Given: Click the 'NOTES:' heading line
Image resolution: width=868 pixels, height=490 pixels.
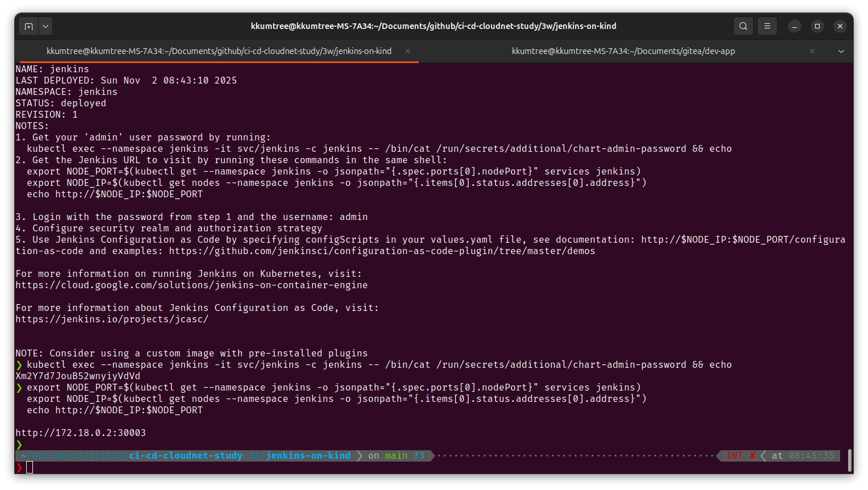Looking at the screenshot, I should coord(32,126).
